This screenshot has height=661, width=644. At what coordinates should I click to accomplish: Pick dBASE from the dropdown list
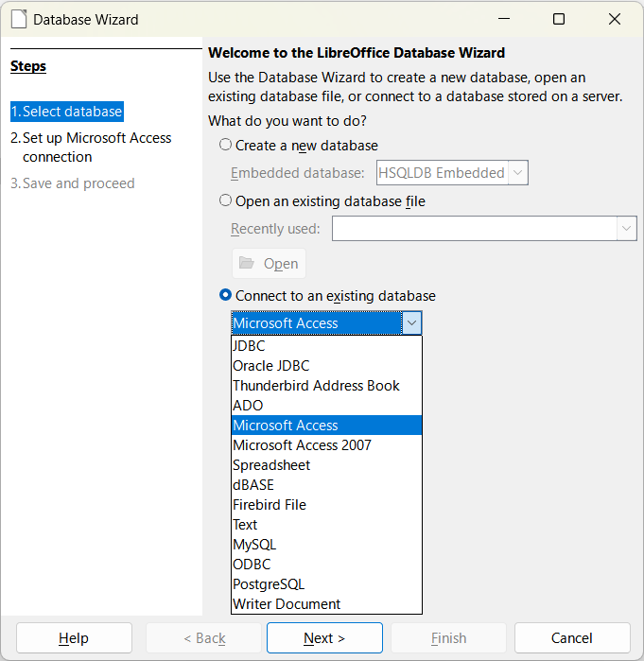[326, 485]
